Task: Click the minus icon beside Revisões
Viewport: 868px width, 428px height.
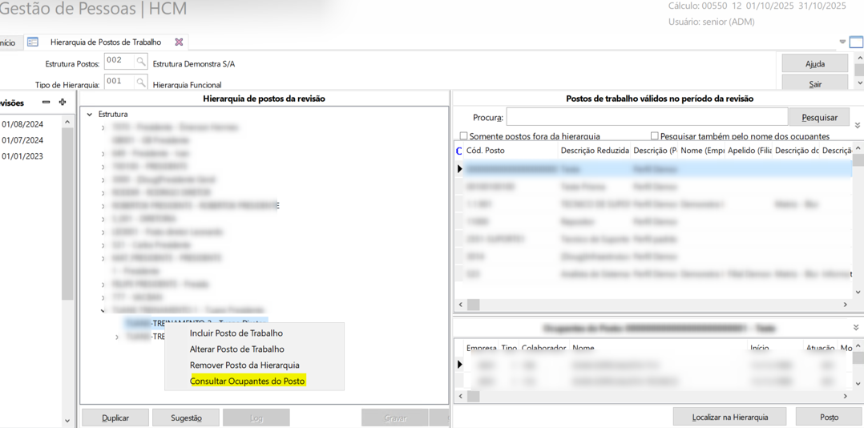Action: click(46, 103)
